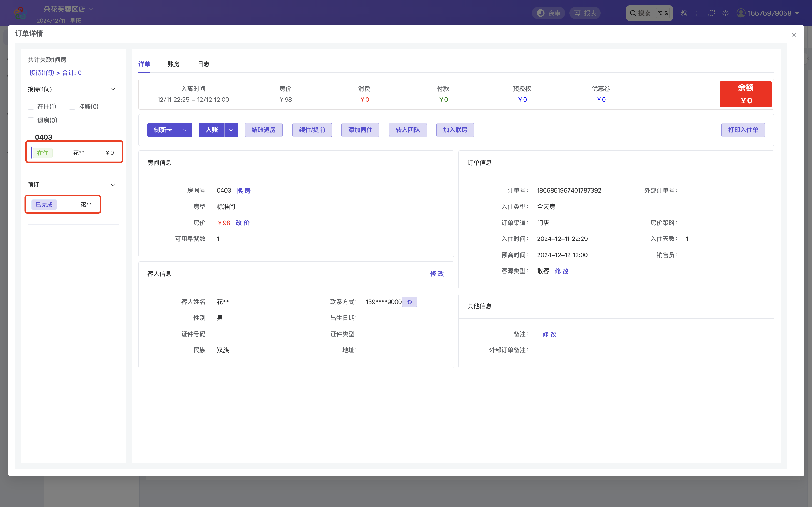Click room number 0403 heading in sidebar
Screen dimensions: 812x507
coord(44,137)
